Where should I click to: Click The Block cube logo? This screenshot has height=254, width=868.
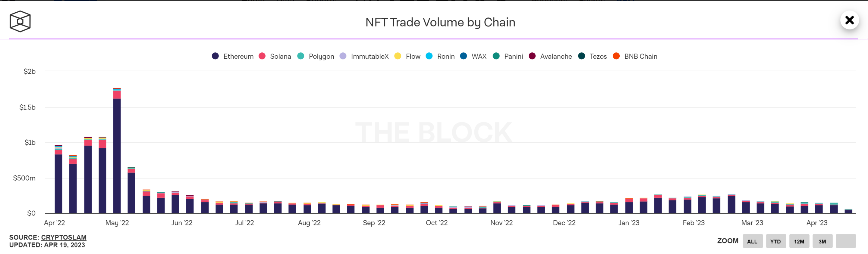tap(20, 21)
